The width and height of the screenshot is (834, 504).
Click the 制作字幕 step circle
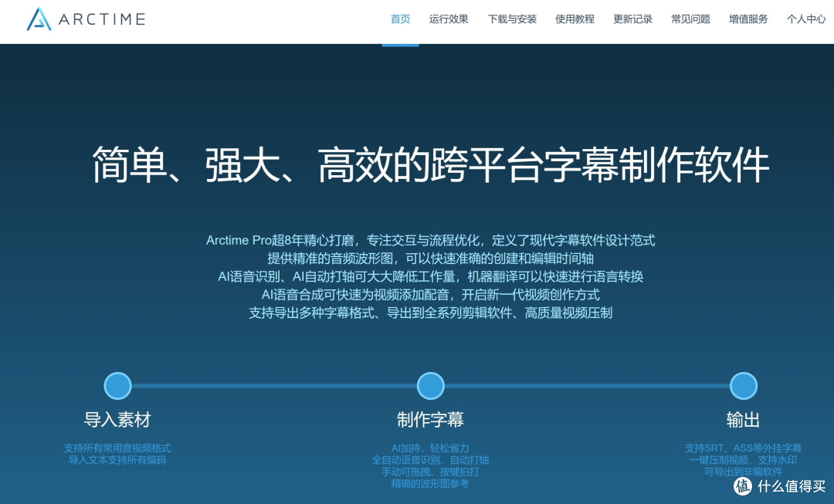click(x=430, y=386)
